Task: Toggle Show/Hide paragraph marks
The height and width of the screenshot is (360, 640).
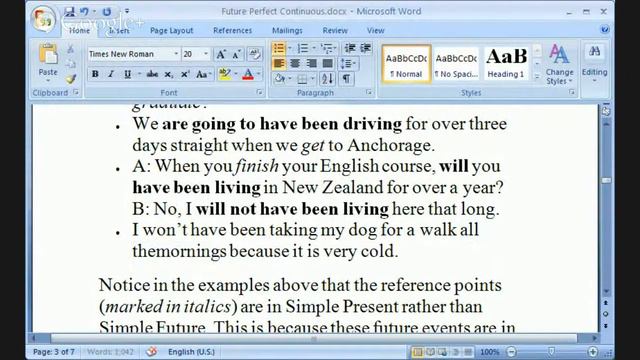Action: tap(346, 78)
